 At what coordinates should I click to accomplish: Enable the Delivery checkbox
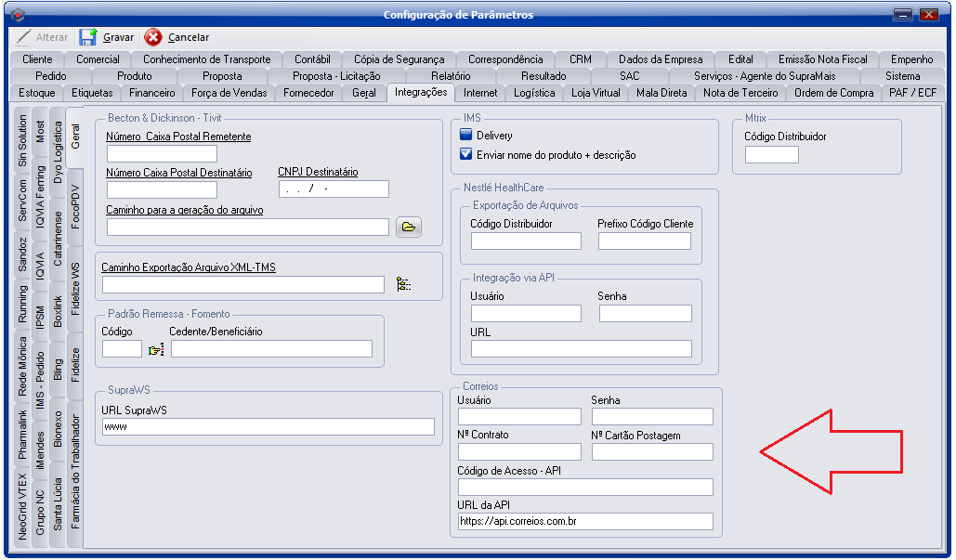pos(466,136)
